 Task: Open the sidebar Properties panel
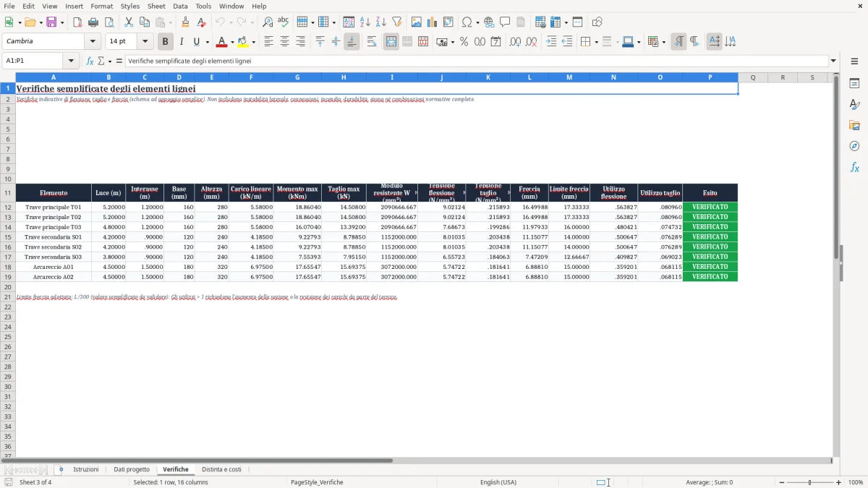point(854,84)
